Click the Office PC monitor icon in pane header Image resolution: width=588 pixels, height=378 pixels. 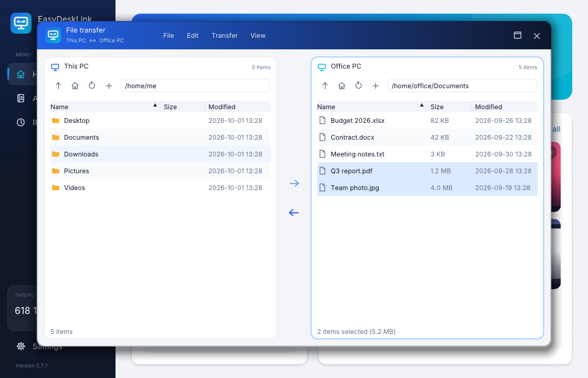coord(322,67)
